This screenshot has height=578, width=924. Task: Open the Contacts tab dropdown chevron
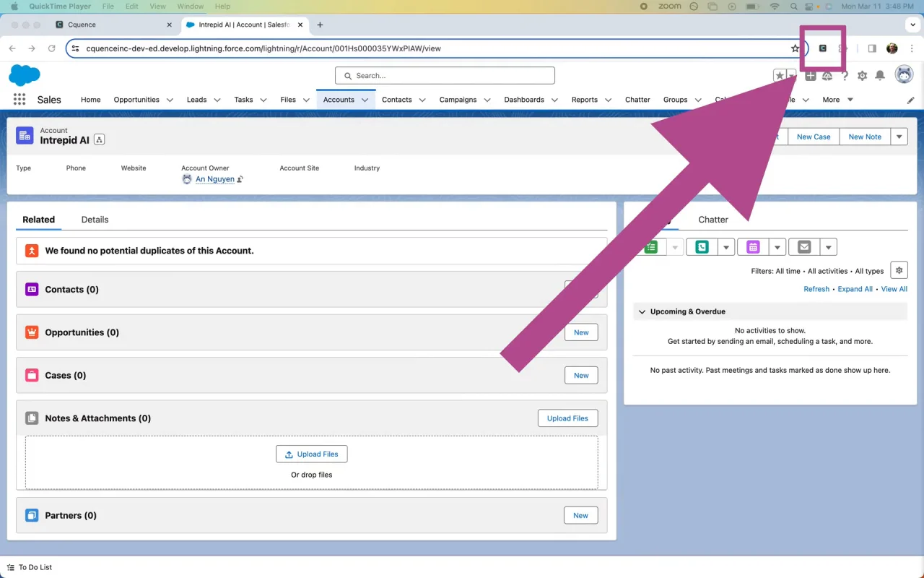click(423, 100)
